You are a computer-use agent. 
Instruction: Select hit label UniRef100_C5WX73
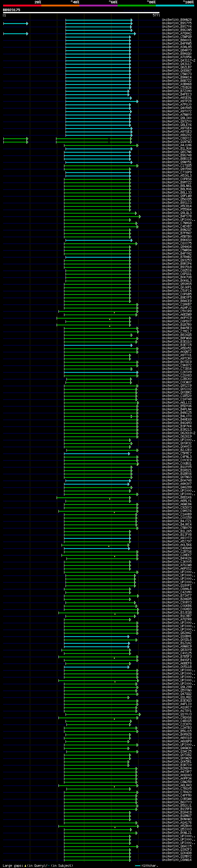[177, 74]
